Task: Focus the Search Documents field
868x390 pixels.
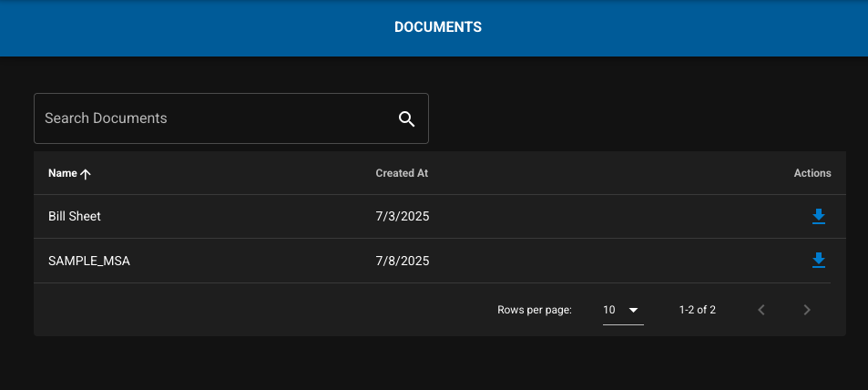Action: click(230, 118)
